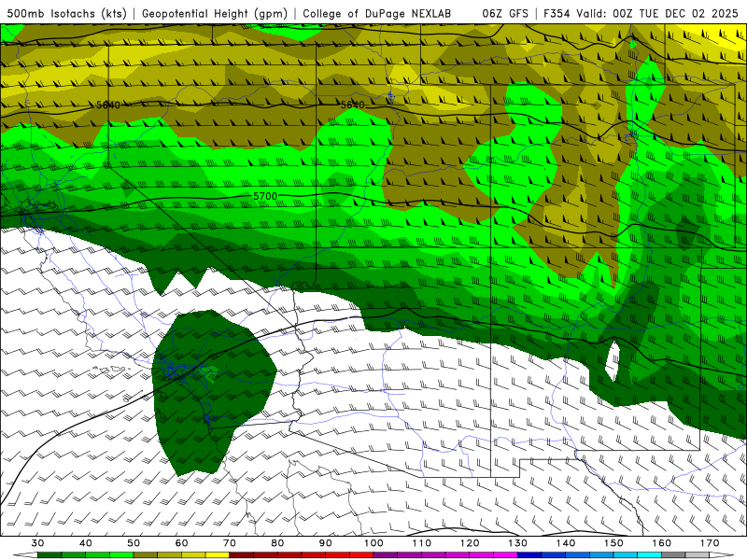Click the 'F354' forecast hour text
The width and height of the screenshot is (747, 560).
pyautogui.click(x=557, y=13)
